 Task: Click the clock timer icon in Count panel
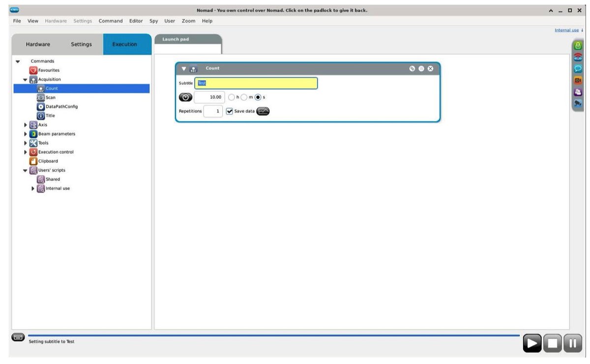pos(185,97)
